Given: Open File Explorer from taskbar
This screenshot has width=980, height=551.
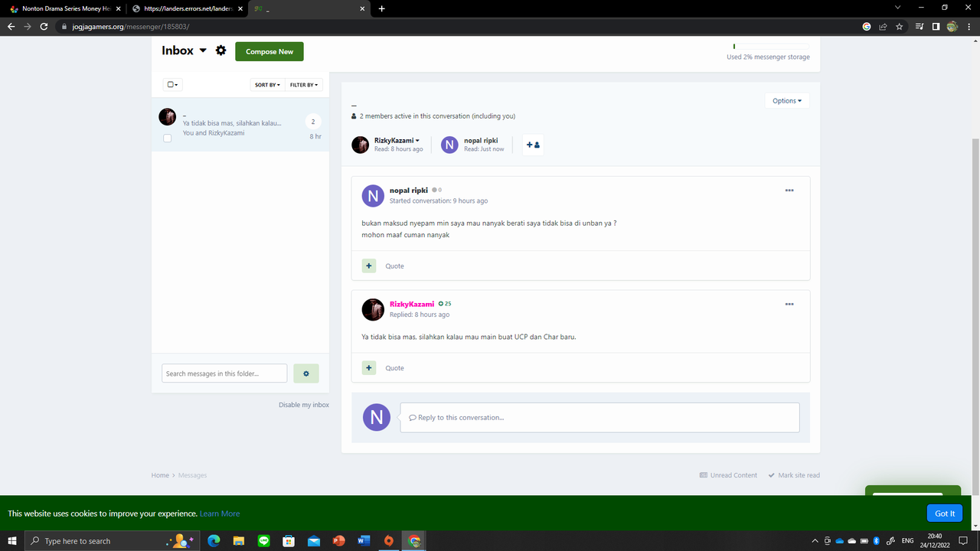Looking at the screenshot, I should point(239,541).
